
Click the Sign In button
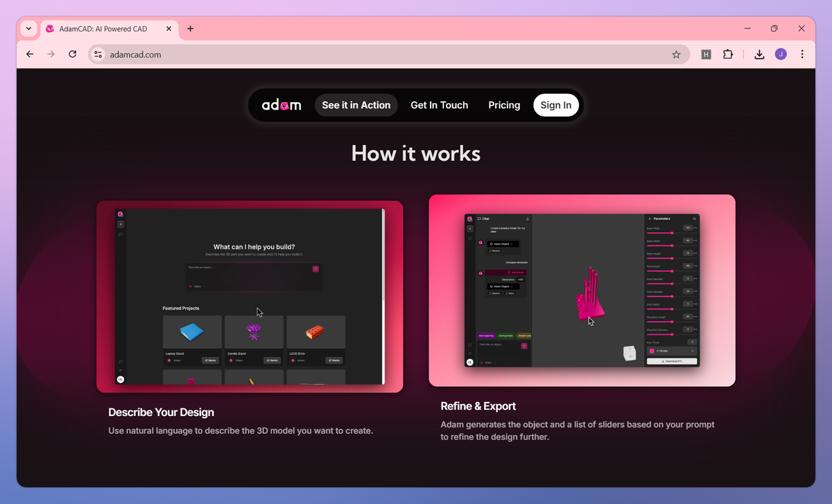[556, 105]
